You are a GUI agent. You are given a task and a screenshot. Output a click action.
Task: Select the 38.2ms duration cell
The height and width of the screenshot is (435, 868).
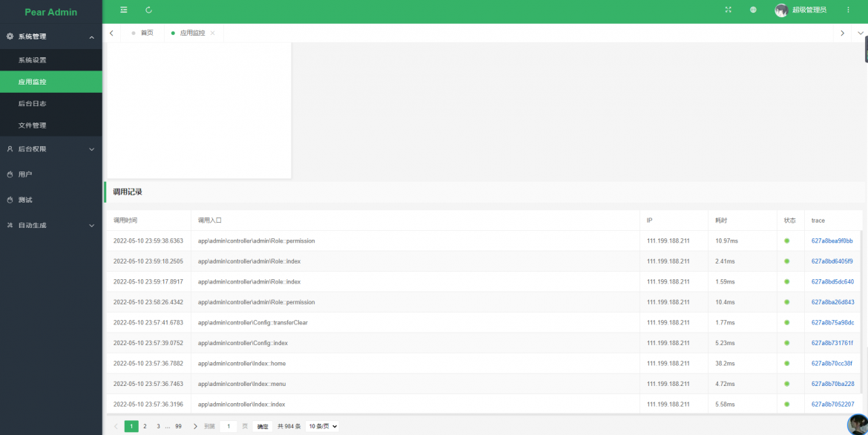tap(743, 364)
